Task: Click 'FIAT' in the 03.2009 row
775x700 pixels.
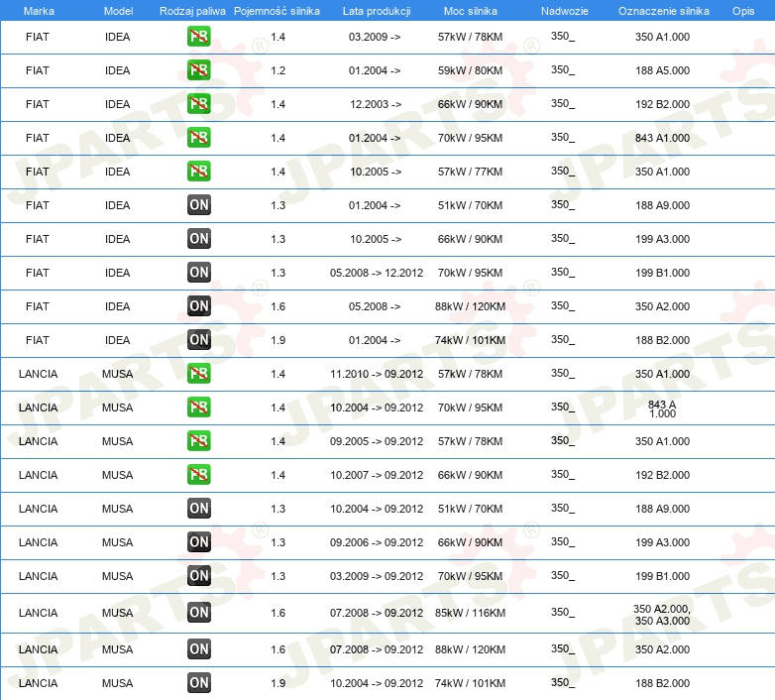Action: click(x=37, y=37)
